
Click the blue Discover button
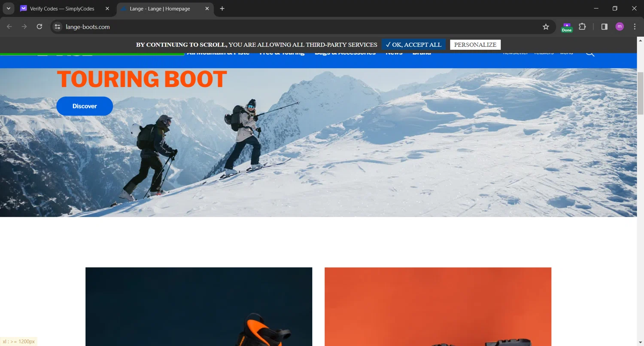pos(85,106)
